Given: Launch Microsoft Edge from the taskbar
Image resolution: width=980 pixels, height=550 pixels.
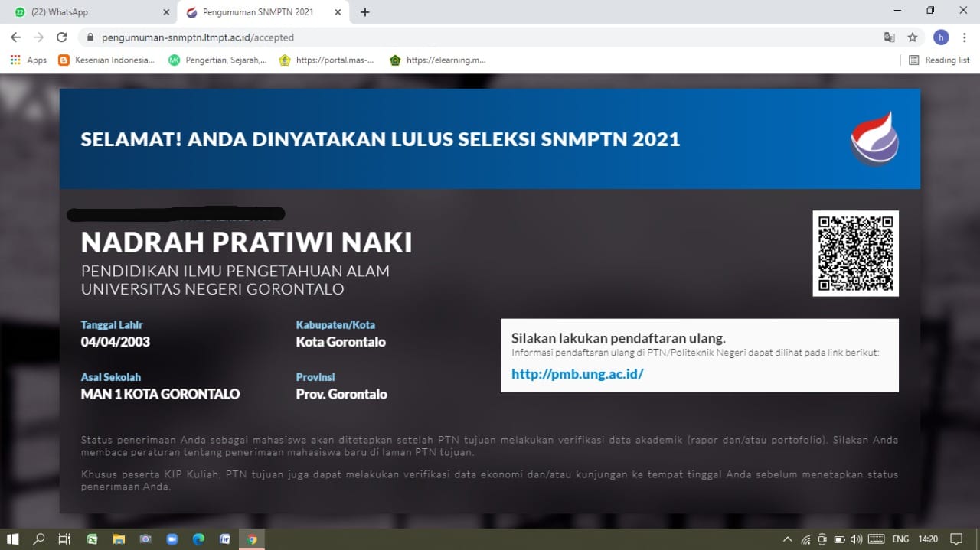Looking at the screenshot, I should coord(198,539).
